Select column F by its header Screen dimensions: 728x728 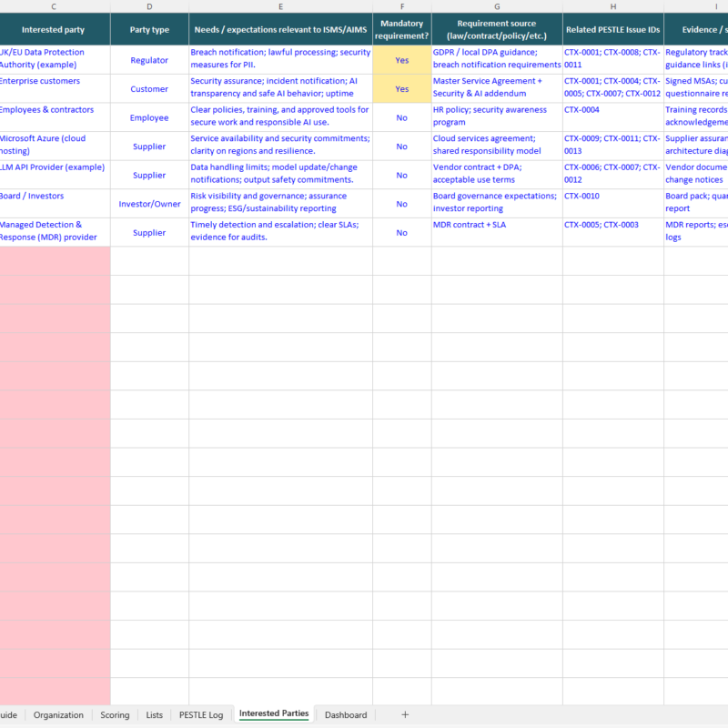click(x=401, y=7)
